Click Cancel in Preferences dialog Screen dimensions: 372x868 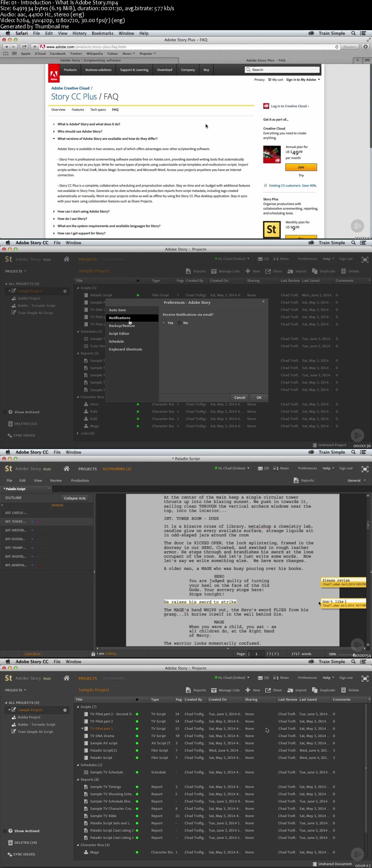click(x=240, y=397)
